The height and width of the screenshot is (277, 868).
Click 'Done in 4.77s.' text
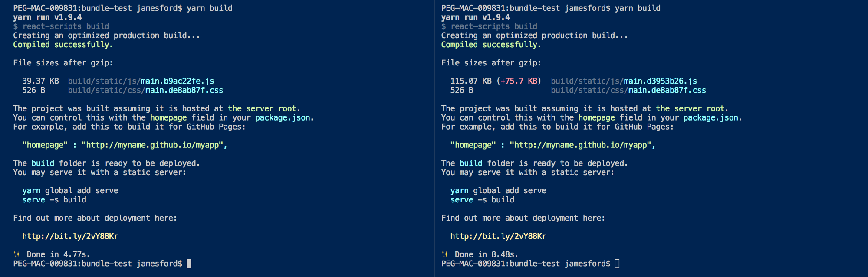59,254
